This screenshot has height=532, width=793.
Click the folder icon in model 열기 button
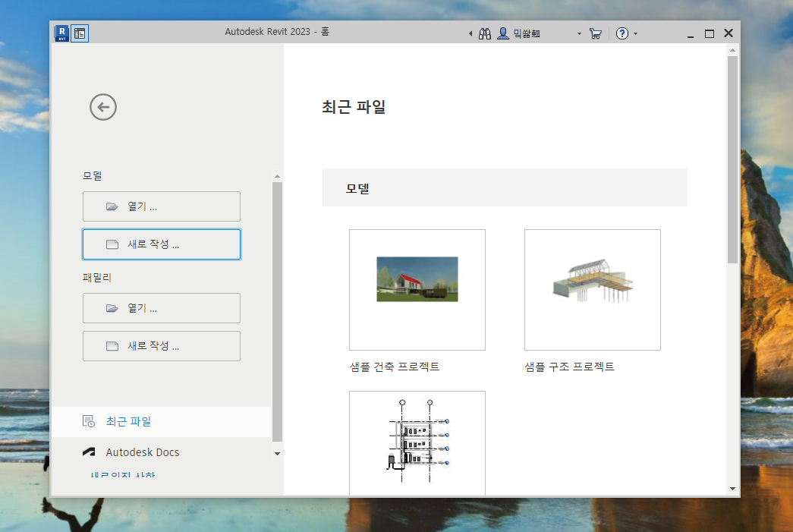coord(112,206)
